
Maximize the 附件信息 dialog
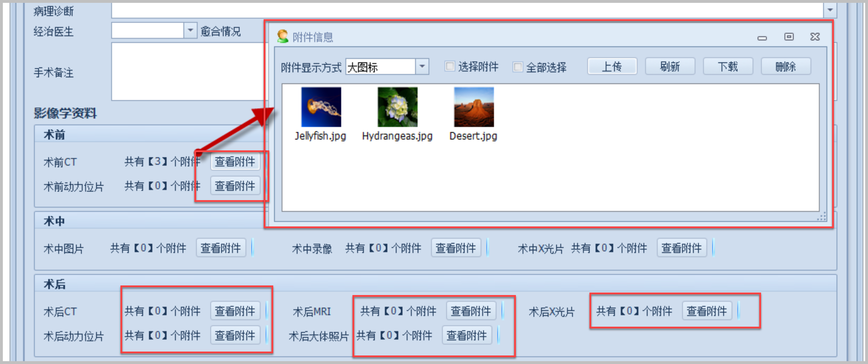click(789, 37)
